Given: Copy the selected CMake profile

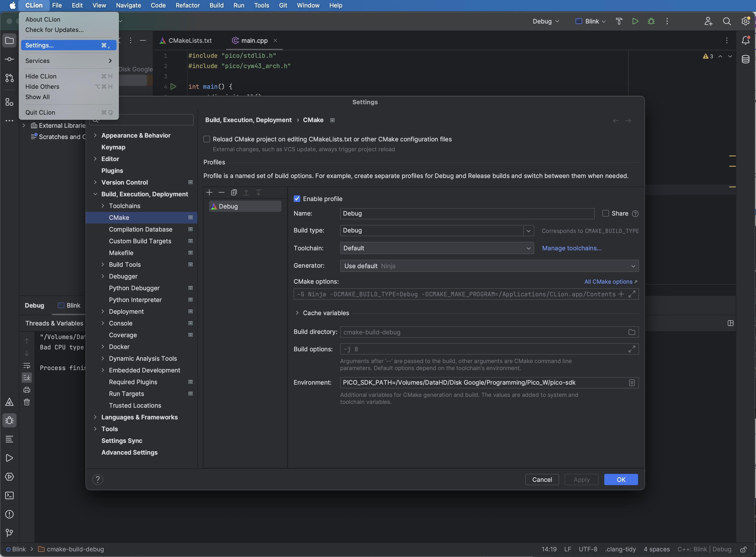Looking at the screenshot, I should pyautogui.click(x=234, y=192).
